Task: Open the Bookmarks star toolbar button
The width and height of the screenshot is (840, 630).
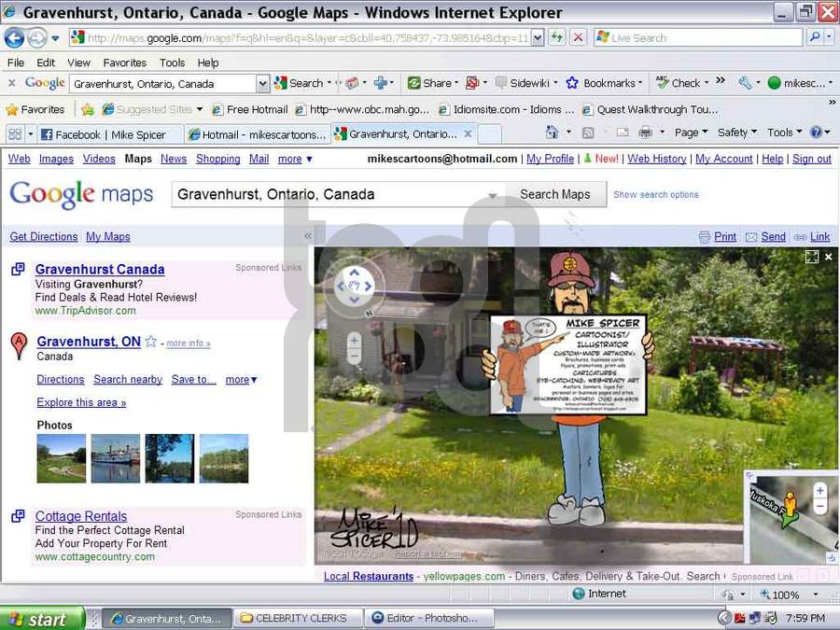Action: (602, 83)
